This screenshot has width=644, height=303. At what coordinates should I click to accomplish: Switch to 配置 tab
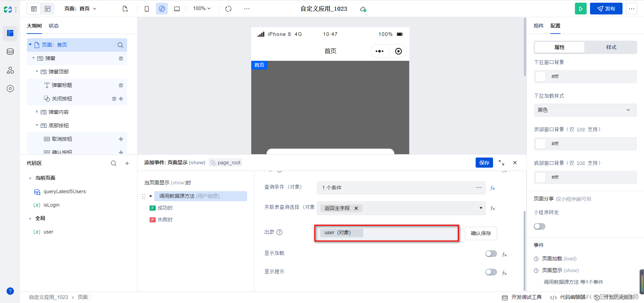(x=555, y=26)
